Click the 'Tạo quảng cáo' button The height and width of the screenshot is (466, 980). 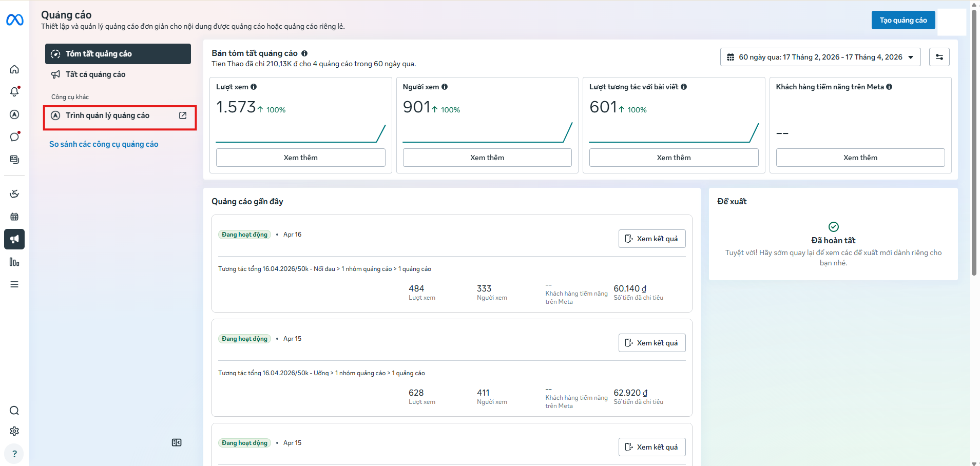pyautogui.click(x=902, y=20)
